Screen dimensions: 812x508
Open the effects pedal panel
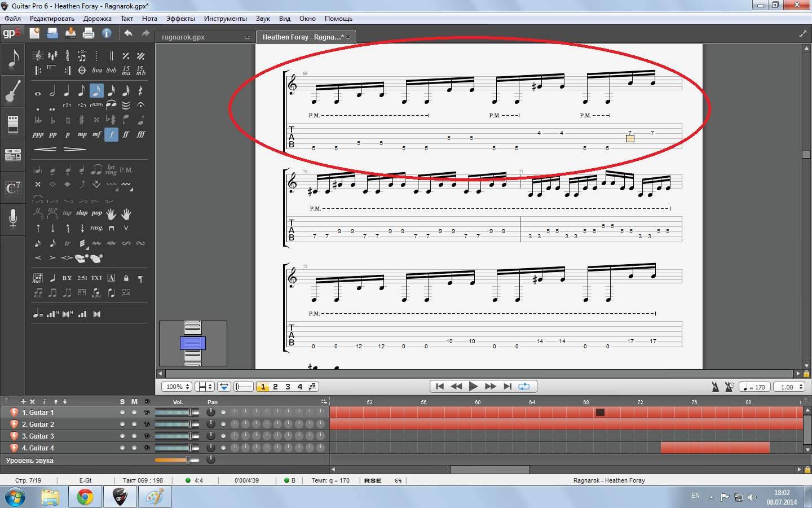click(13, 124)
